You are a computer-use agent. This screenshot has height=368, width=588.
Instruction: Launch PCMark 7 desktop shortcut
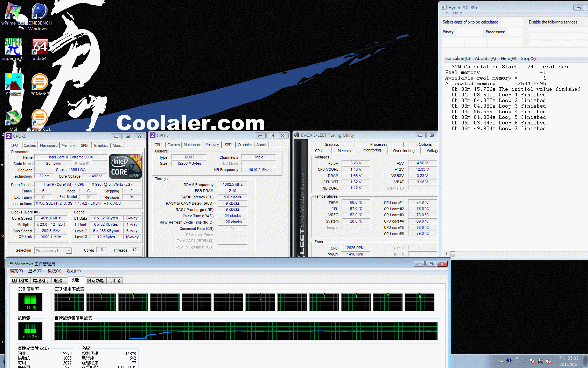click(x=40, y=84)
